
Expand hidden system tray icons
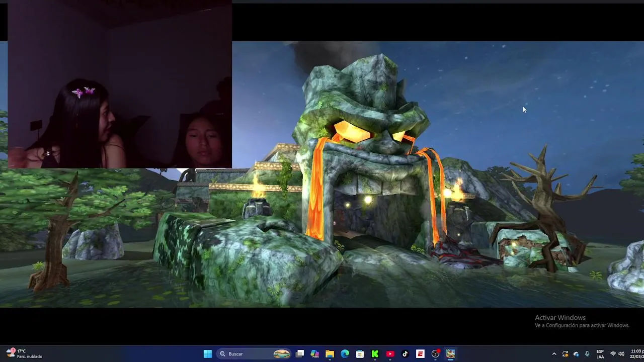[554, 354]
